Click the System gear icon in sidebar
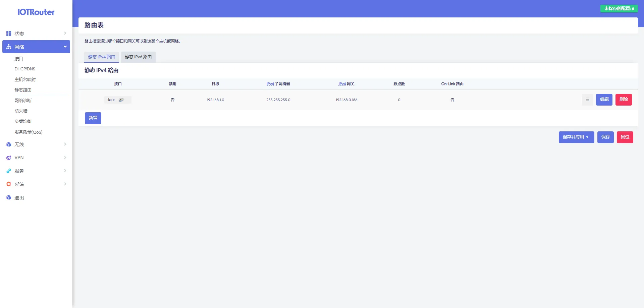This screenshot has width=644, height=308. click(x=9, y=184)
